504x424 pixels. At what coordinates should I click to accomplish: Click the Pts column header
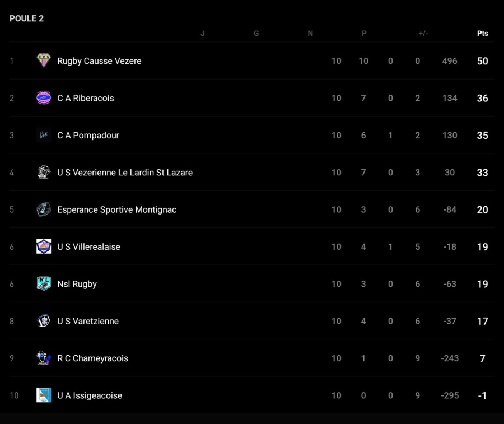point(482,34)
